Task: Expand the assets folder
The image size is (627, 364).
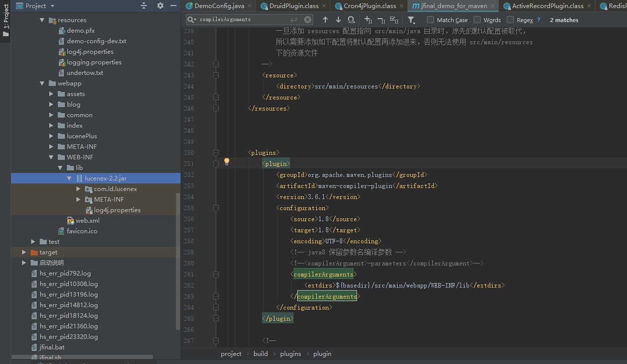Action: tap(51, 94)
